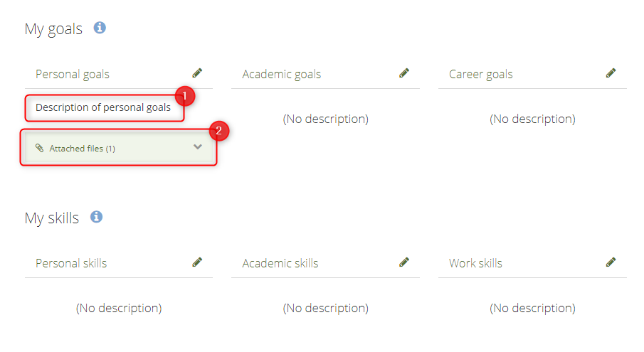Select the Work skills heading

click(x=475, y=263)
